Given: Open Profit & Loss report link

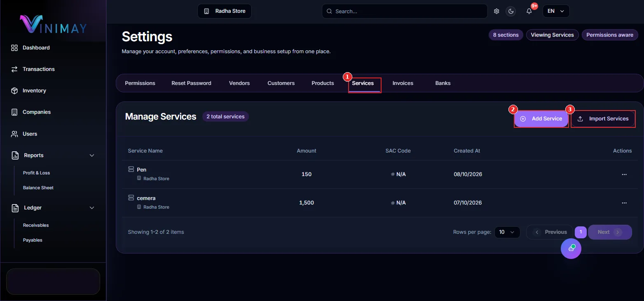Looking at the screenshot, I should click(36, 173).
